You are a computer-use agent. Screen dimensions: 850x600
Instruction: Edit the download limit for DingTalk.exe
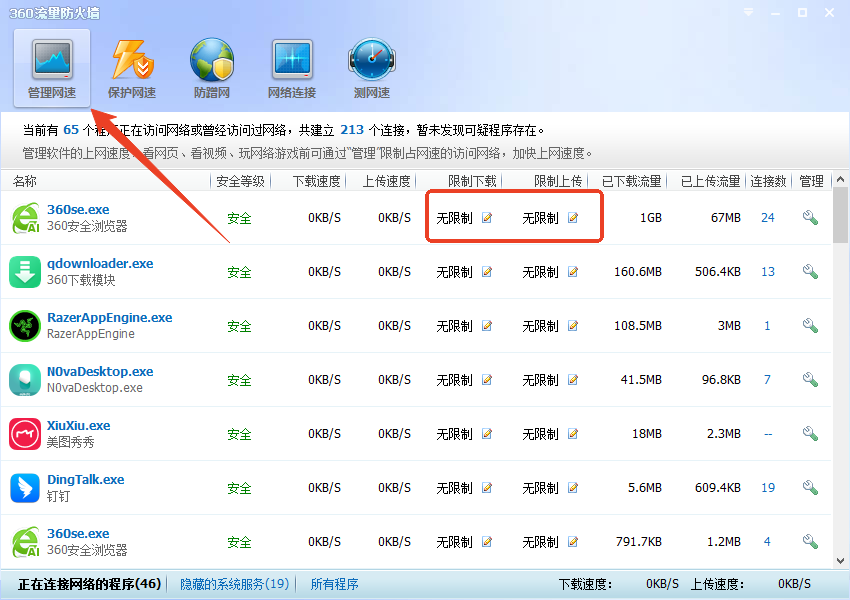[487, 488]
